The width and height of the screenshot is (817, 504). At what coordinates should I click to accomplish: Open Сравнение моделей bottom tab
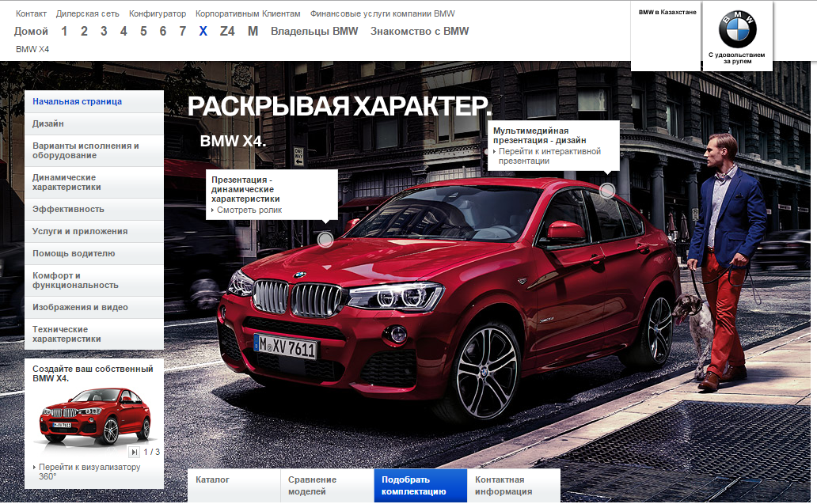(x=327, y=485)
